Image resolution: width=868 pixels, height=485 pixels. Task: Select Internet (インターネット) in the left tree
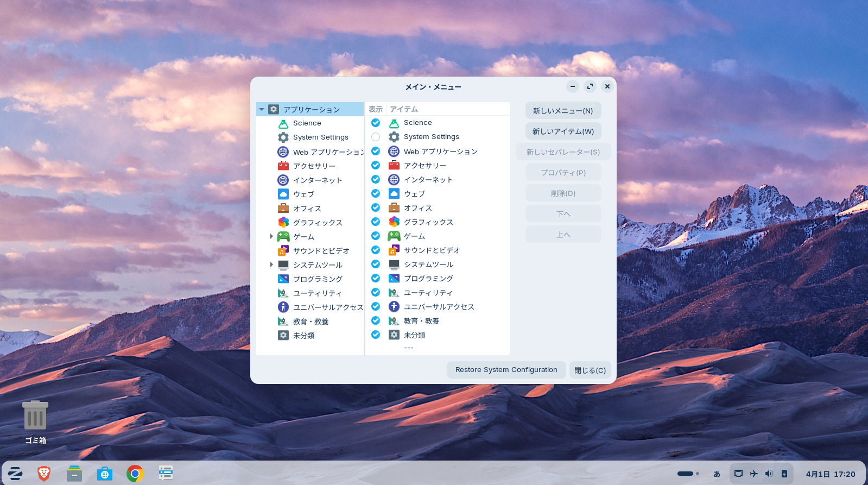coord(318,180)
